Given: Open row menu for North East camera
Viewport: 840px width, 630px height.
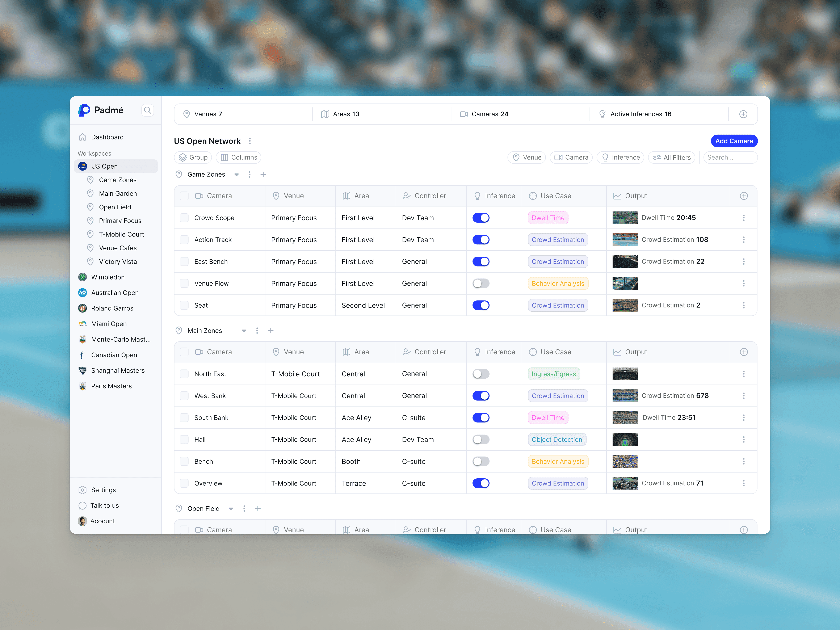Looking at the screenshot, I should 744,374.
